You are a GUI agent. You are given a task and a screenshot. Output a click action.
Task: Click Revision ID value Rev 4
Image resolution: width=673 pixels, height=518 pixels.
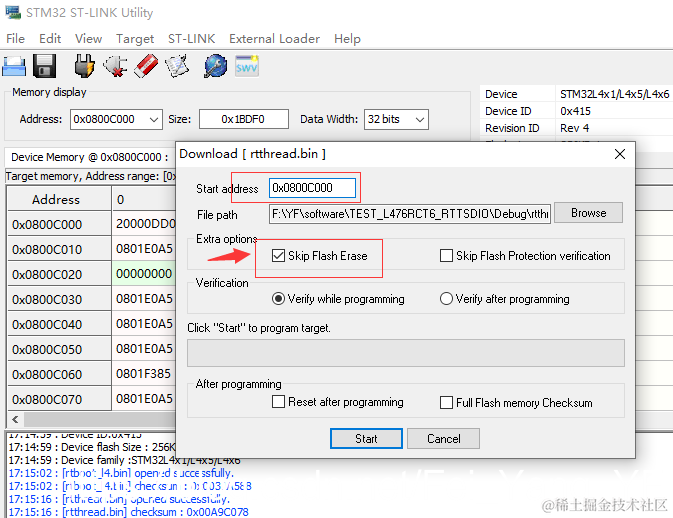(574, 128)
